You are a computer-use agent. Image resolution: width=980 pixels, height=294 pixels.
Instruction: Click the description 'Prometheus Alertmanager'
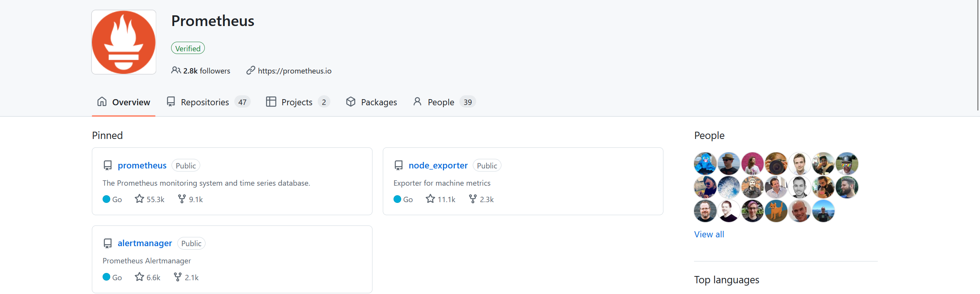(x=147, y=261)
